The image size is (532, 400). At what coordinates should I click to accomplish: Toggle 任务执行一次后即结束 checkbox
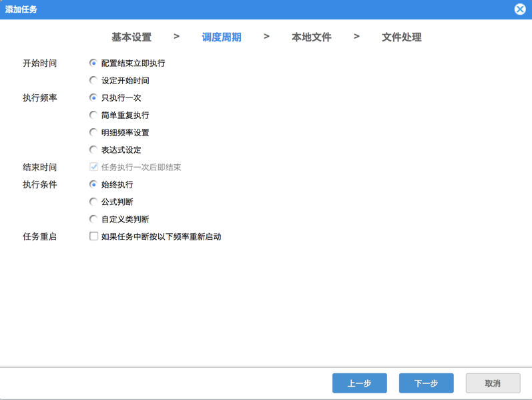click(93, 167)
